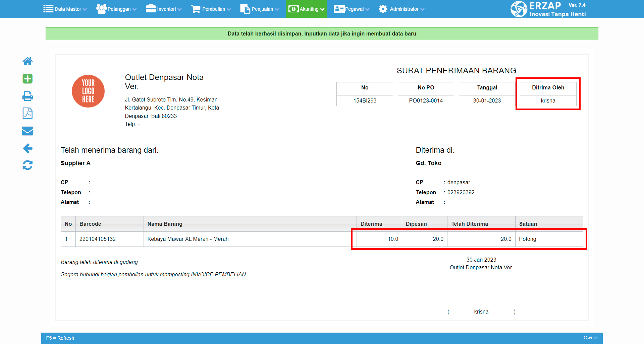644x344 pixels.
Task: Open the Akunting menu
Action: [307, 9]
